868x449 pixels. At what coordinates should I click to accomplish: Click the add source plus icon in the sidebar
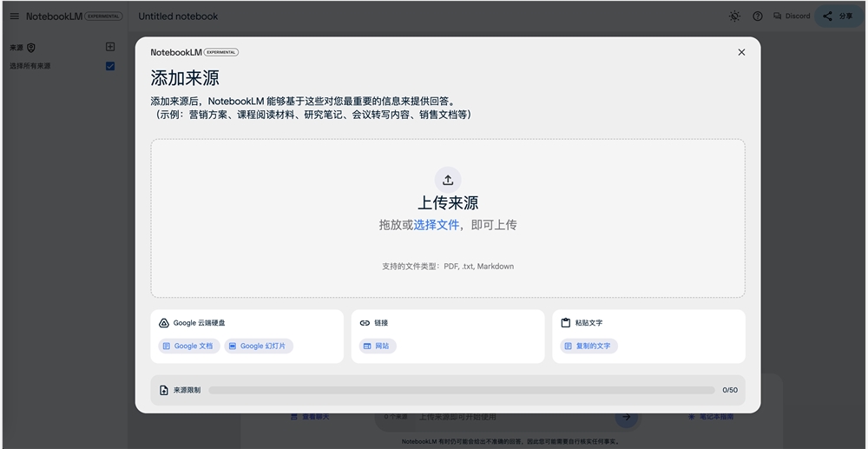[x=110, y=47]
